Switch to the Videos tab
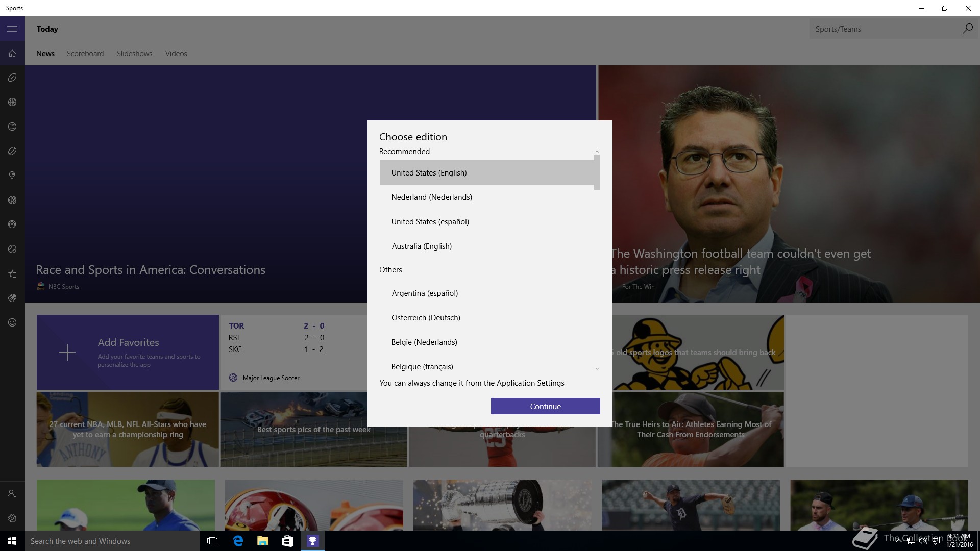This screenshot has width=980, height=551. (x=176, y=54)
